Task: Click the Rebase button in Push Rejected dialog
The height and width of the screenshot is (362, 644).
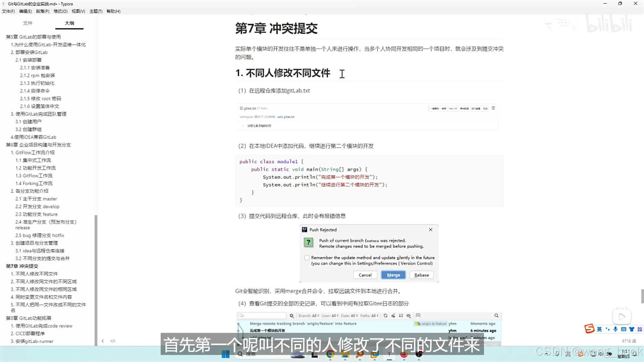Action: click(422, 275)
